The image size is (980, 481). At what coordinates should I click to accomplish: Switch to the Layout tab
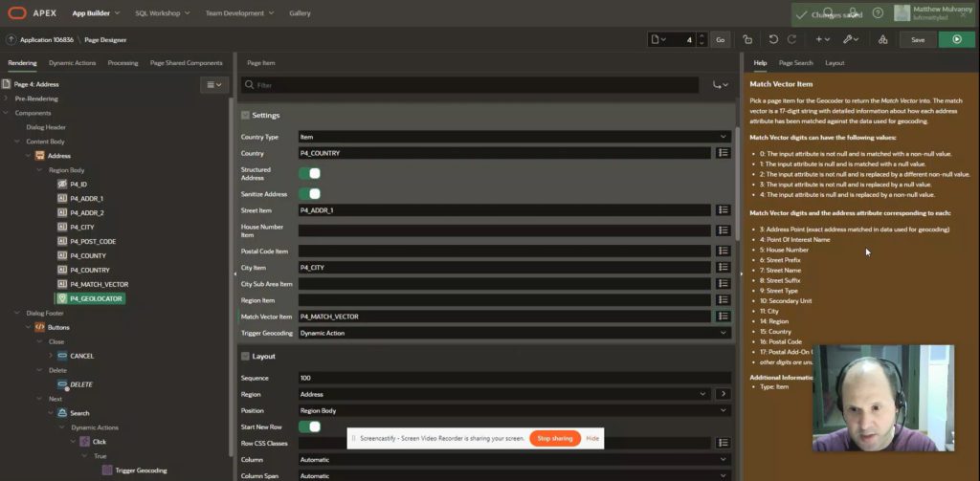pyautogui.click(x=835, y=63)
